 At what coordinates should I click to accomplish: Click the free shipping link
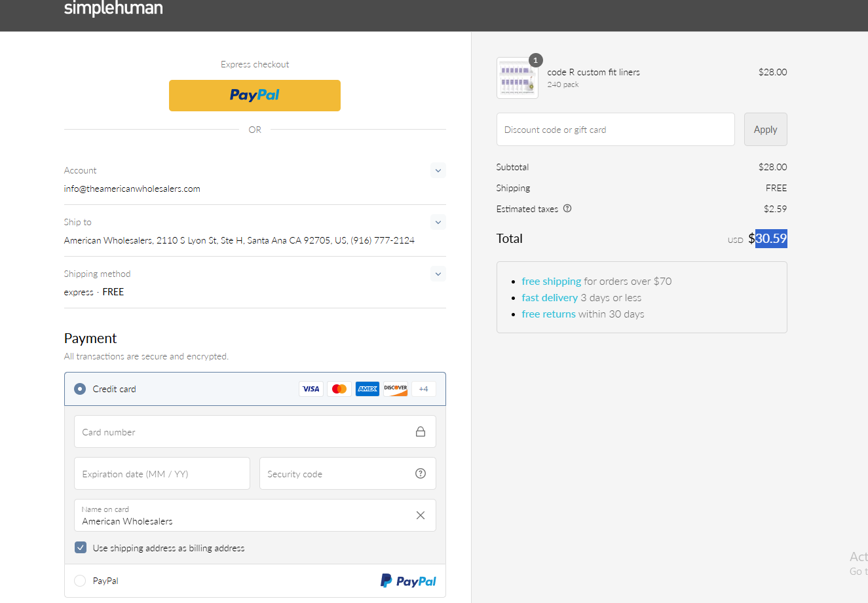point(552,281)
